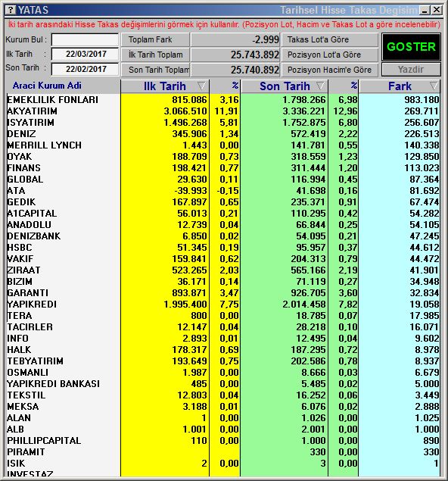Select the ALAN row name
The width and height of the screenshot is (448, 481).
pyautogui.click(x=19, y=417)
